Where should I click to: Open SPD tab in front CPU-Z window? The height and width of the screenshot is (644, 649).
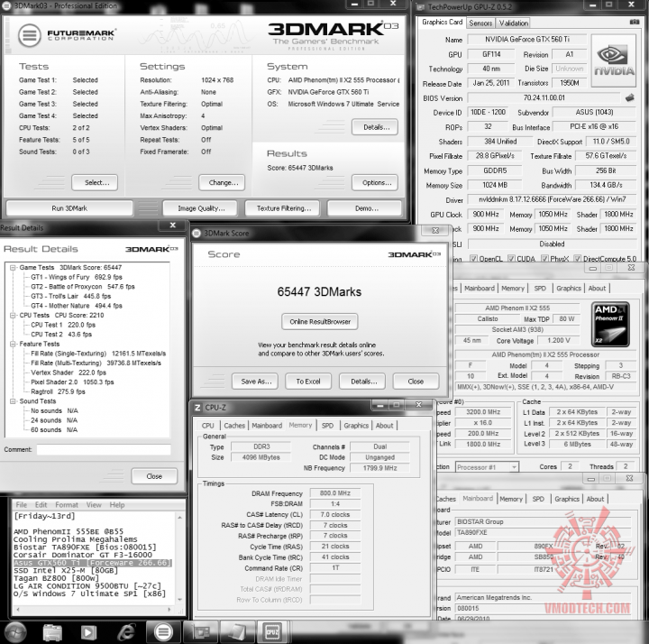tap(327, 426)
